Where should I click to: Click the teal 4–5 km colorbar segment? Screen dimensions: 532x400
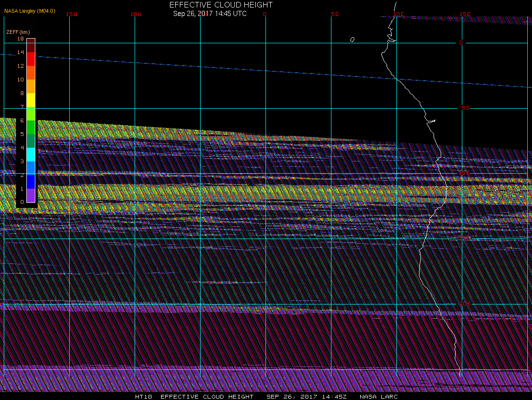31,141
